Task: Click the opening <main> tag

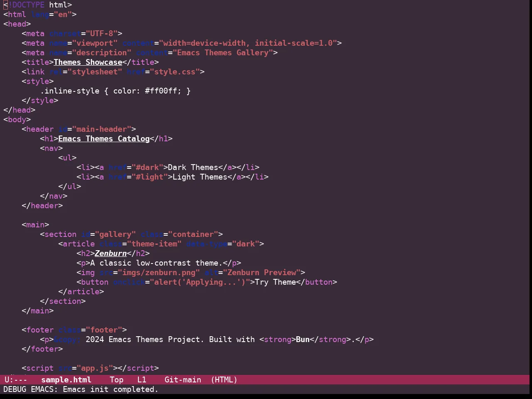Action: tap(35, 225)
